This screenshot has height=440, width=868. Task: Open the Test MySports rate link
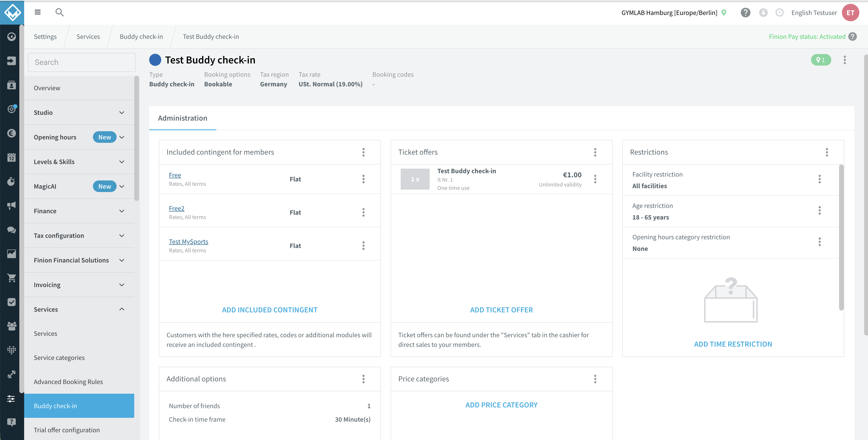(x=188, y=242)
